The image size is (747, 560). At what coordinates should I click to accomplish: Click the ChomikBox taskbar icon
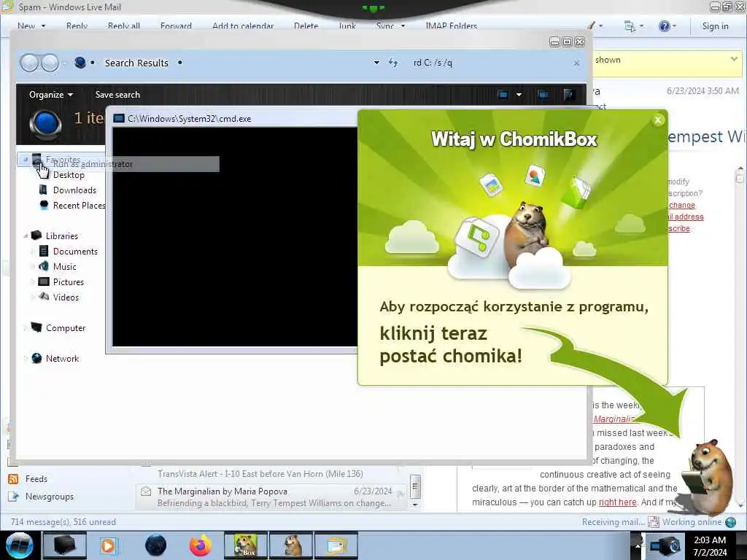point(246,545)
